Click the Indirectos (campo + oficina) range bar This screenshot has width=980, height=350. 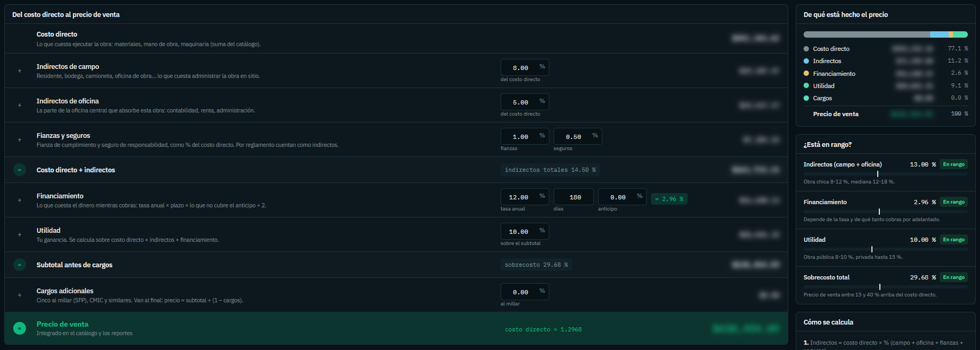pos(886,174)
